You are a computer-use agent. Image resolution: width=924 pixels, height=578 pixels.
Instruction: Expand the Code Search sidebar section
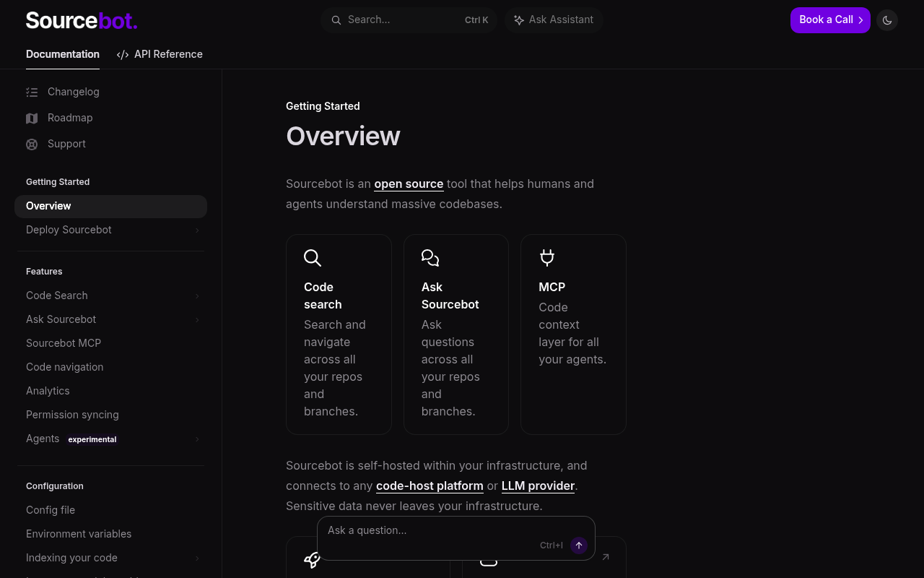pos(197,296)
